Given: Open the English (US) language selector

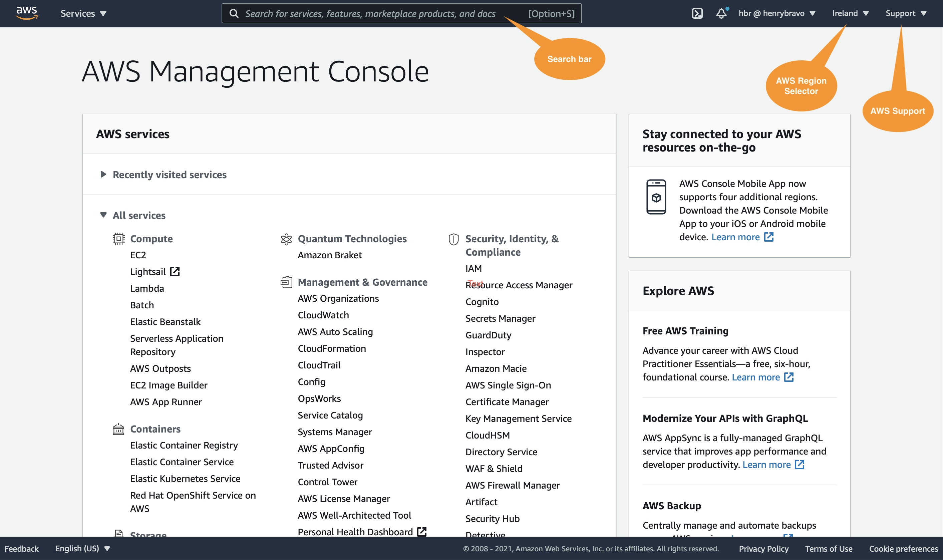Looking at the screenshot, I should click(x=83, y=549).
